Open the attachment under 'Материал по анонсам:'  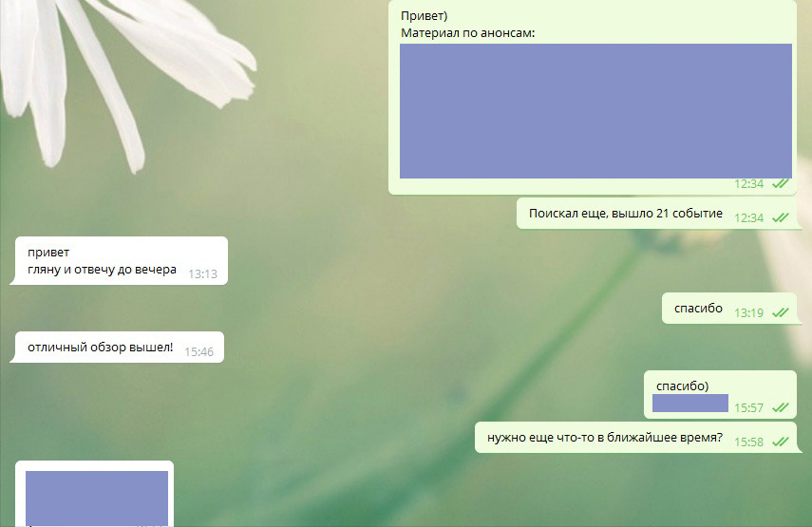pyautogui.click(x=595, y=111)
